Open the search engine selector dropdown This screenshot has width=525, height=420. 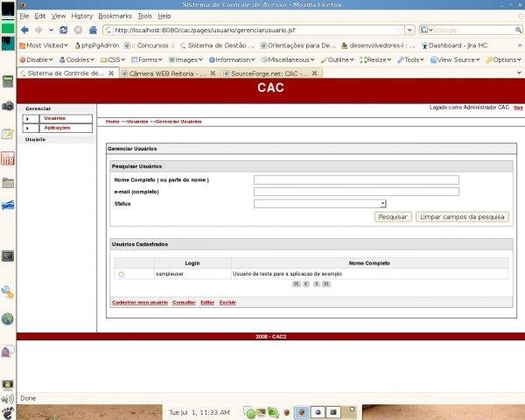pos(427,30)
